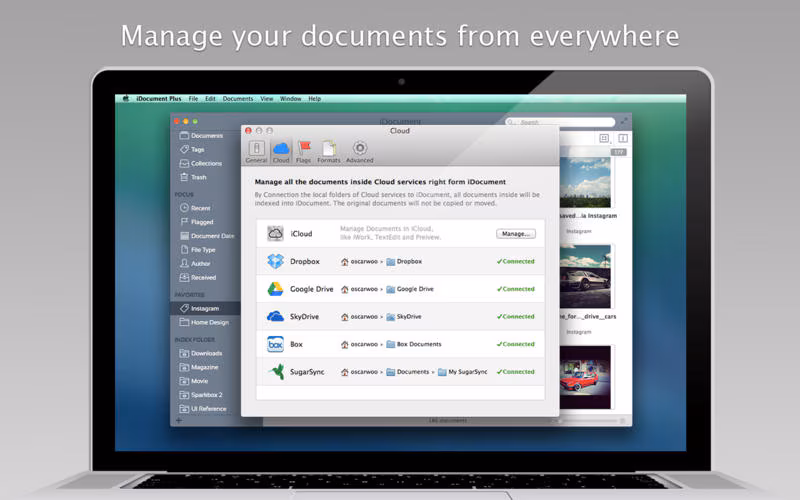
Task: Click My SugarSync folder in path
Action: click(x=463, y=371)
